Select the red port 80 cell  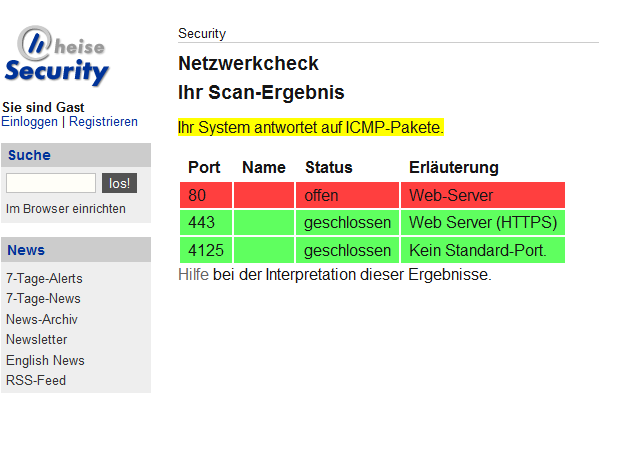[x=205, y=195]
